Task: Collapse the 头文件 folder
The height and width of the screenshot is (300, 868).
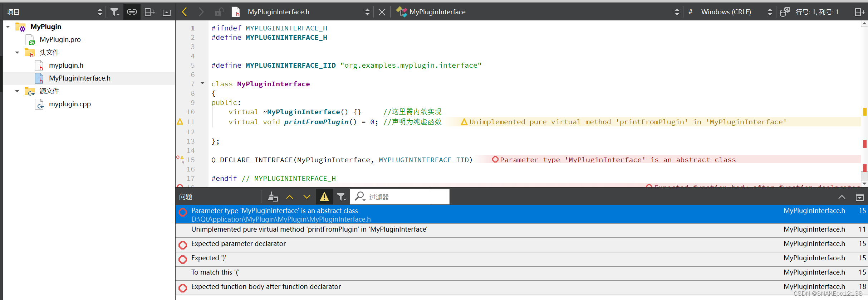Action: (x=17, y=53)
